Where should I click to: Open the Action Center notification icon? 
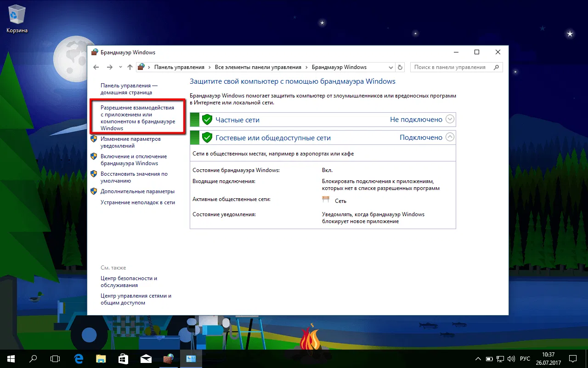573,358
